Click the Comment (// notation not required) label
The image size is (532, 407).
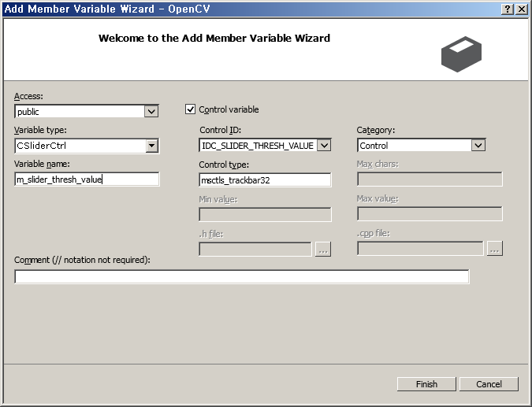82,260
